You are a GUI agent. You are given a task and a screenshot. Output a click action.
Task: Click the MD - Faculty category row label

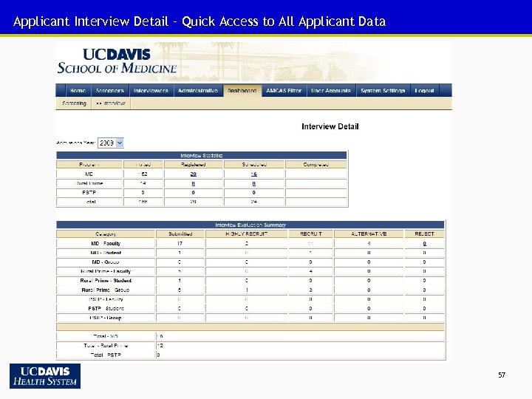106,244
